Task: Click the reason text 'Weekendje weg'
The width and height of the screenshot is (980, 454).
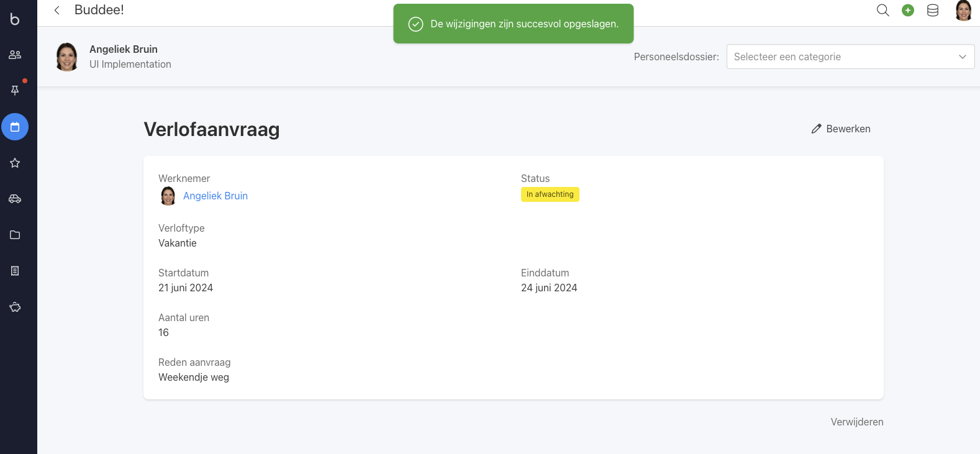Action: point(194,377)
